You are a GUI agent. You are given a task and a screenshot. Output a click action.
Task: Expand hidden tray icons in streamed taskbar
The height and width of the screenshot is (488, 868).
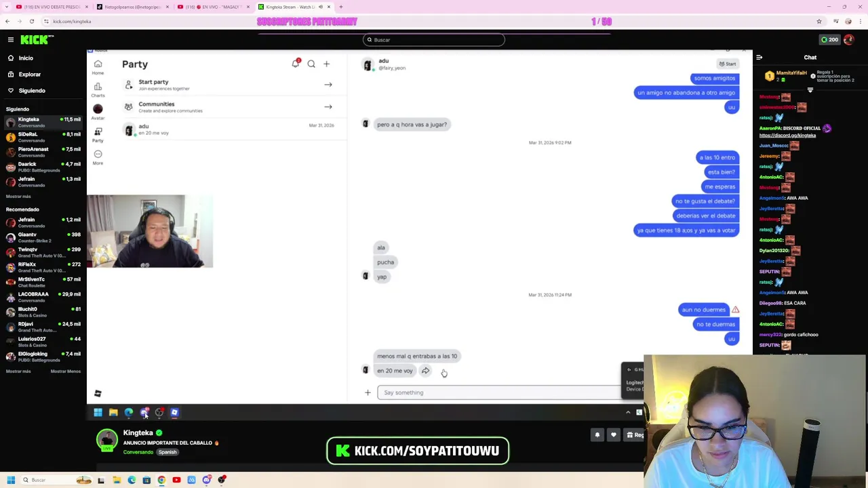pos(628,412)
